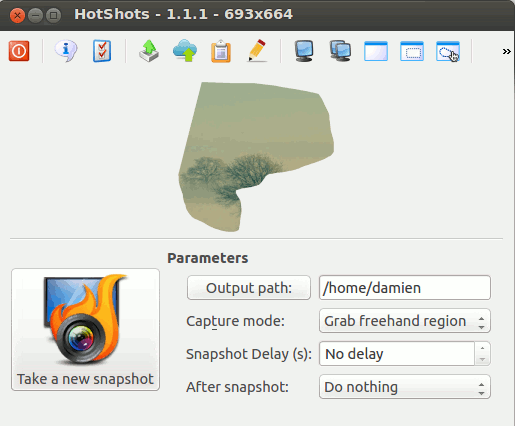
Task: Maximize the HotShots window
Action: [x=53, y=15]
